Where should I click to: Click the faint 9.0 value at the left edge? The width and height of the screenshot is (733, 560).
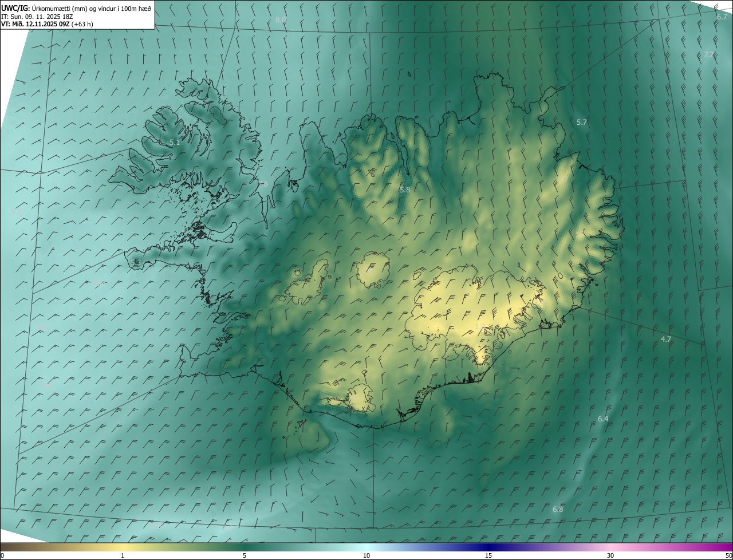coord(17,212)
